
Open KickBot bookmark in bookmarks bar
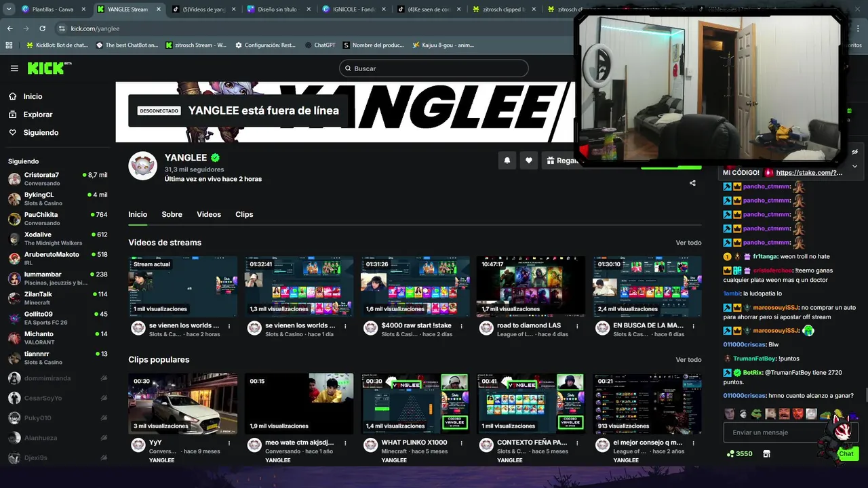pos(57,45)
